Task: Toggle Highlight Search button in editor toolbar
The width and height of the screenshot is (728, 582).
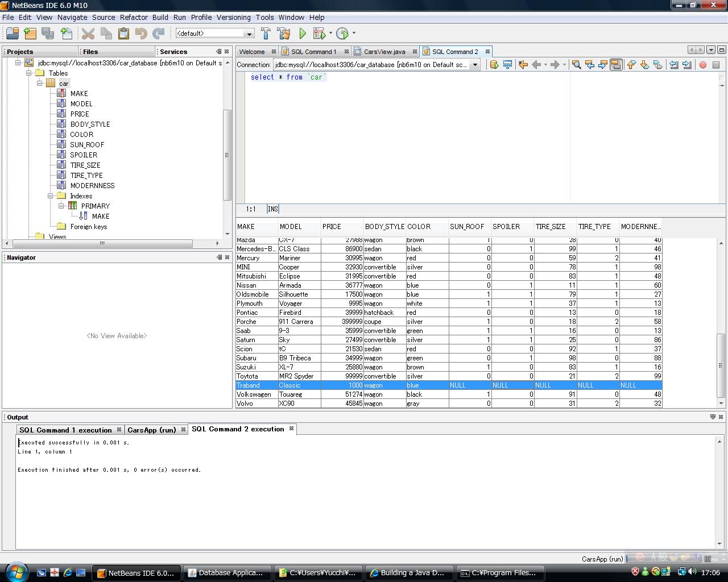Action: [616, 65]
